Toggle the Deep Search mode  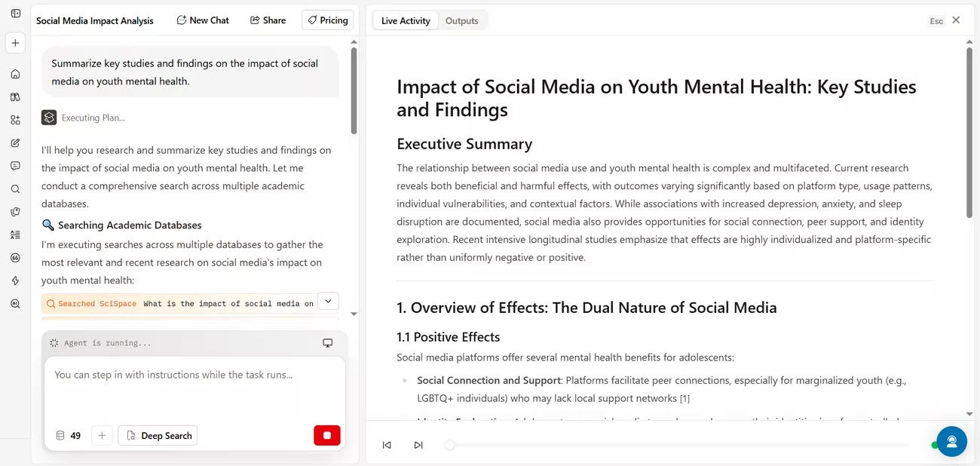click(x=158, y=436)
